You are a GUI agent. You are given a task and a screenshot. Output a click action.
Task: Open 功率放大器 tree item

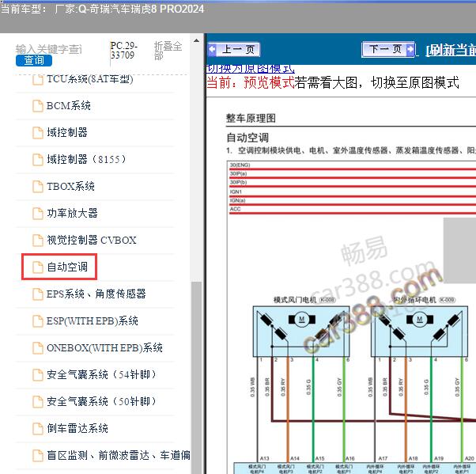[x=72, y=214]
